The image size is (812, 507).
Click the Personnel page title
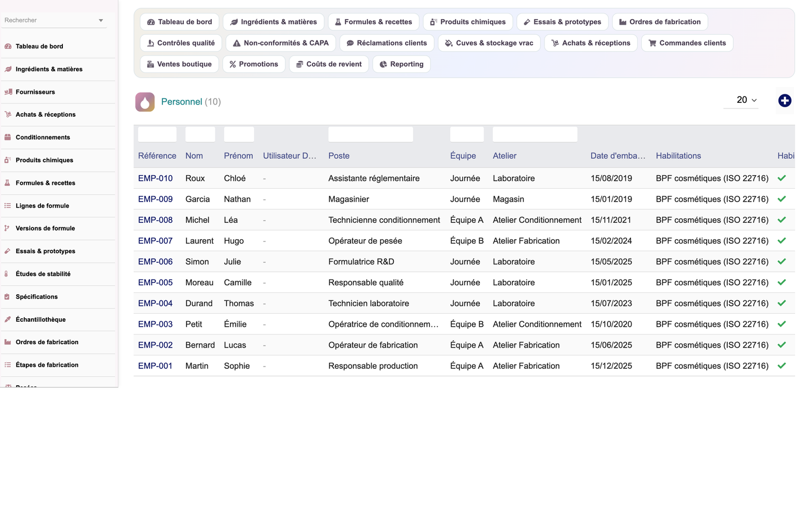182,102
